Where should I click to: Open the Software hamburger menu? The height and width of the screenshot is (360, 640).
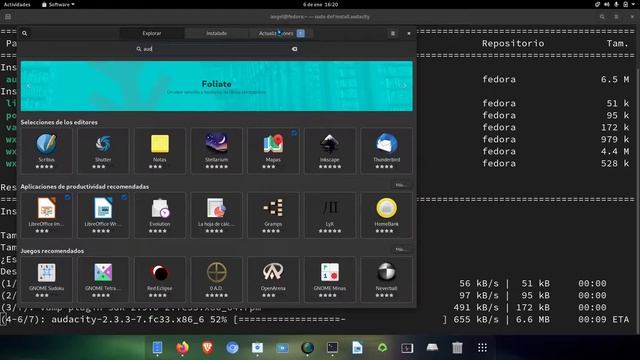pos(393,33)
